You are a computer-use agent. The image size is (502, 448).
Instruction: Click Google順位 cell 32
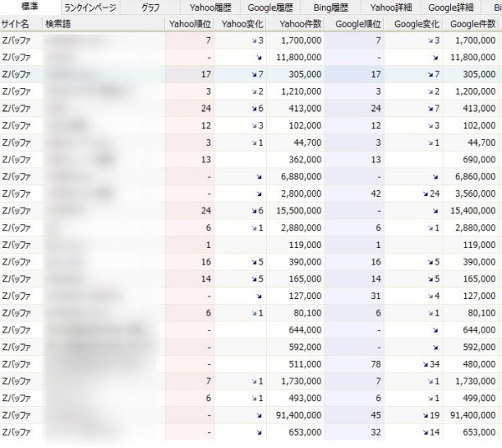click(355, 432)
